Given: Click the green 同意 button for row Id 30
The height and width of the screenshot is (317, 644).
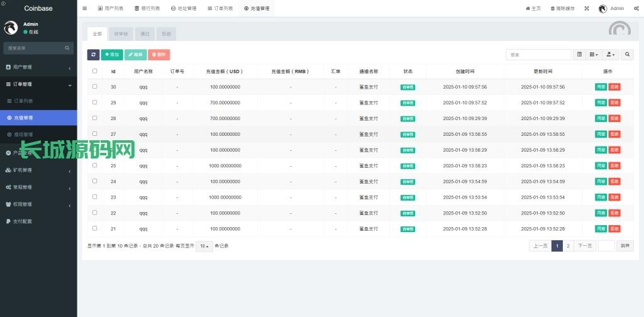Looking at the screenshot, I should pos(601,87).
